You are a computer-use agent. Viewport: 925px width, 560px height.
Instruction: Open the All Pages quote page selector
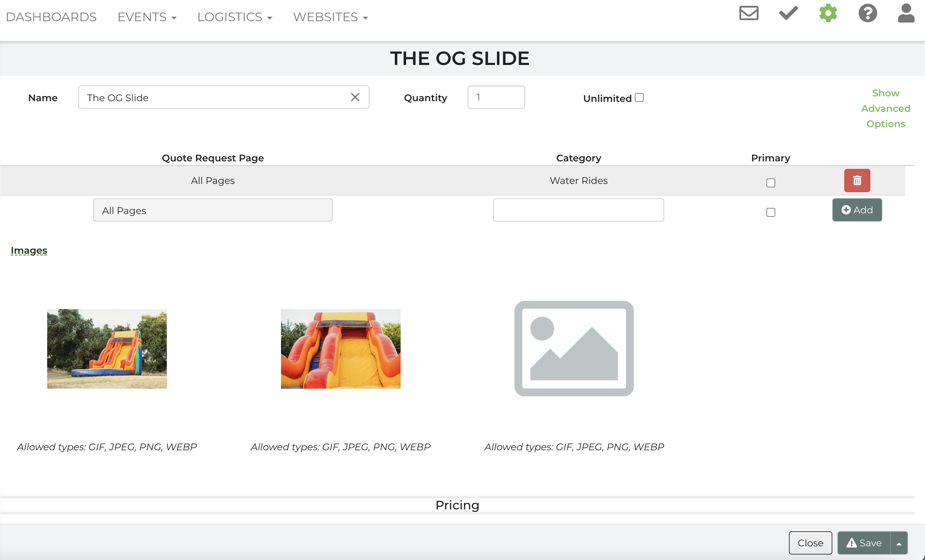coord(213,210)
